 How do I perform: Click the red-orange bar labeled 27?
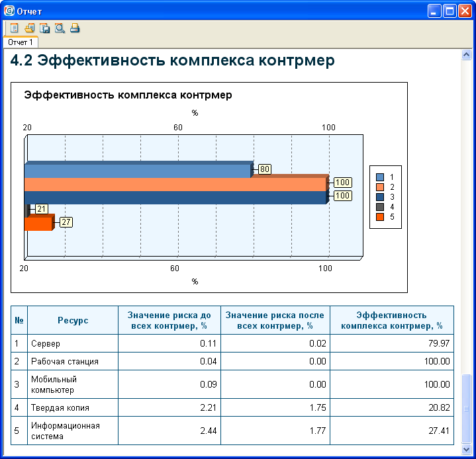pos(38,224)
